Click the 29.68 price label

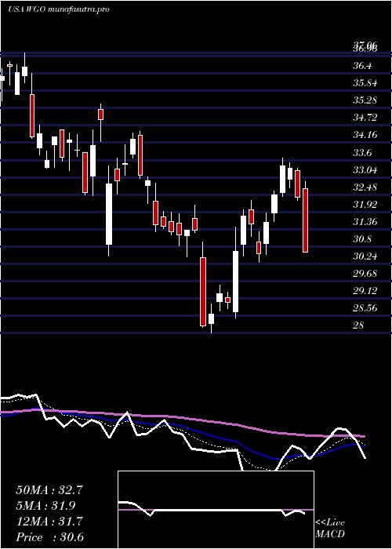coord(365,273)
